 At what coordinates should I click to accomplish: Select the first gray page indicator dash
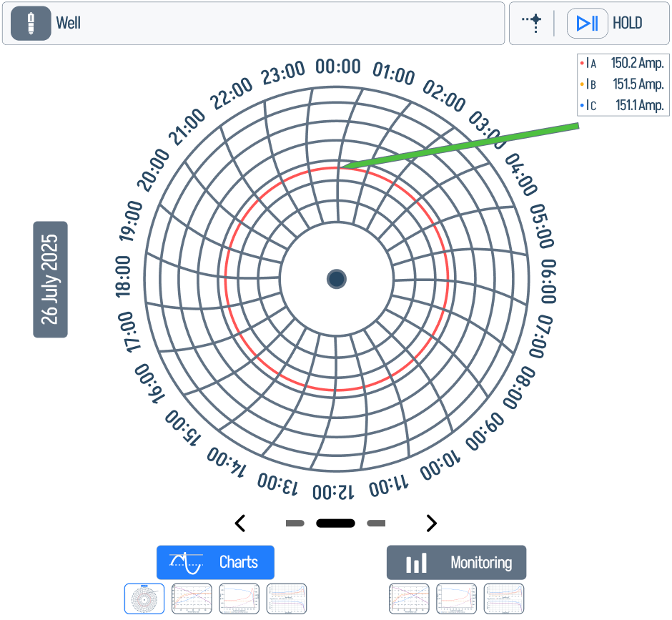295,523
